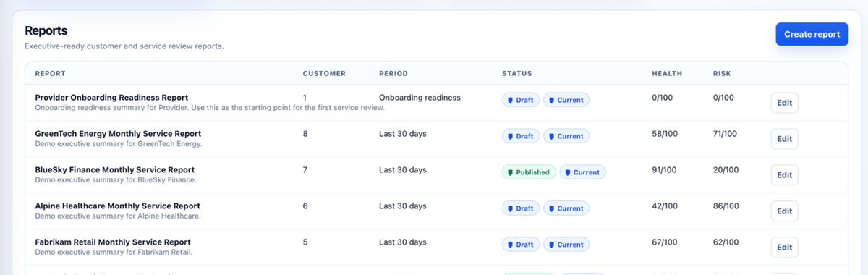Click the Draft badge icon in Alpine Healthcare row
868x275 pixels.
510,208
